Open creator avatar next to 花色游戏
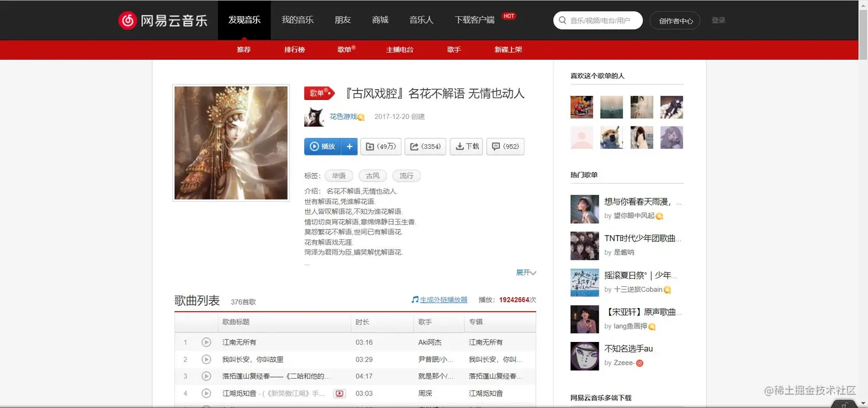The height and width of the screenshot is (408, 868). 314,117
